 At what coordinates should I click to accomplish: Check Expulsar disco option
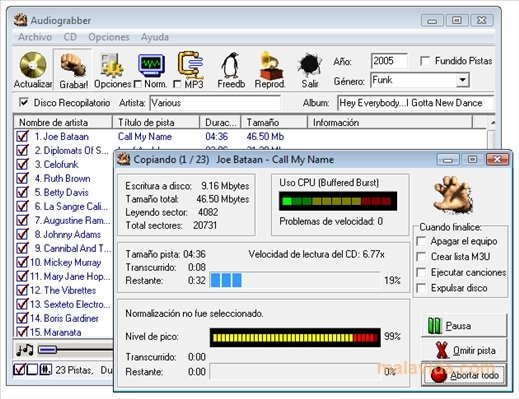421,288
